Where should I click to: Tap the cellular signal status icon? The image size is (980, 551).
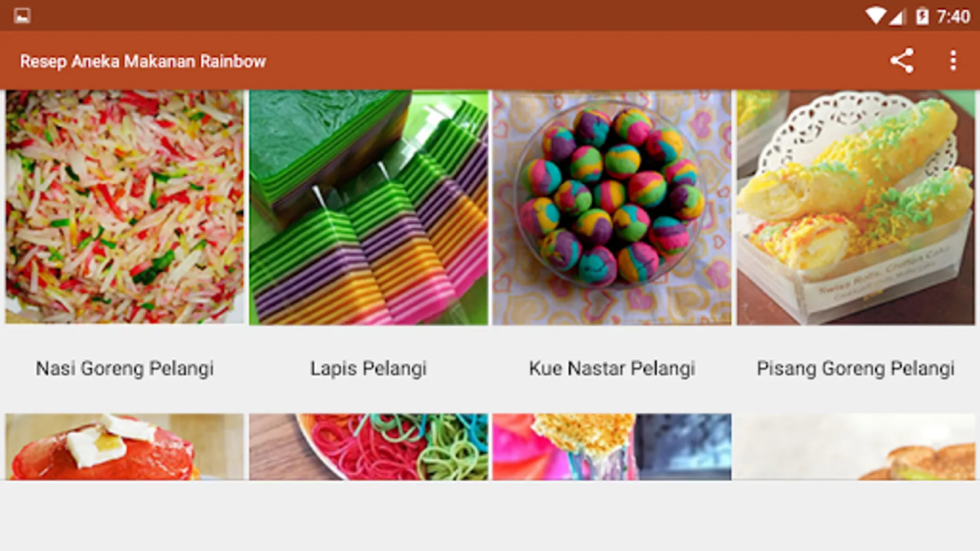click(x=897, y=17)
